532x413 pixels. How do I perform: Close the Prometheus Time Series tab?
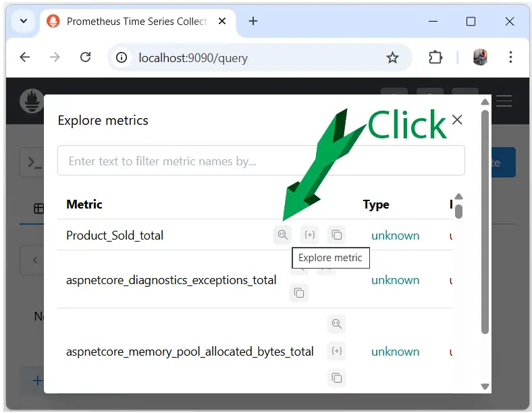click(x=222, y=22)
